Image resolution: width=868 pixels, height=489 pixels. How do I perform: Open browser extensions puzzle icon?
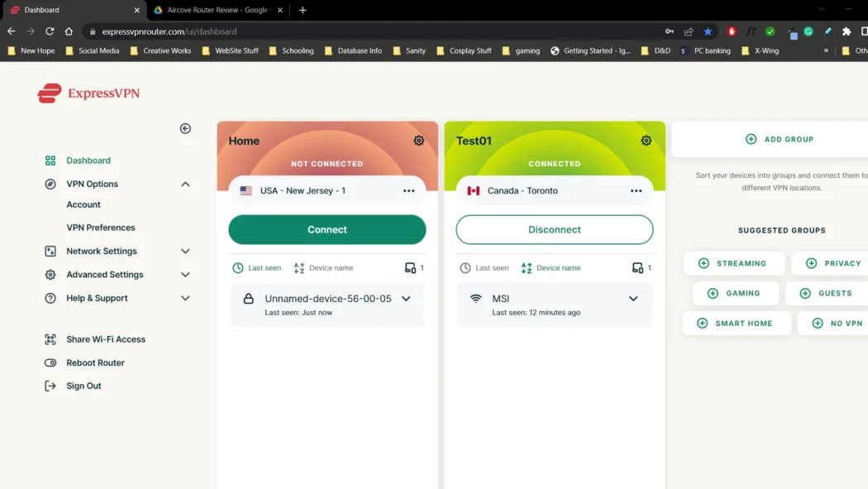coord(847,31)
